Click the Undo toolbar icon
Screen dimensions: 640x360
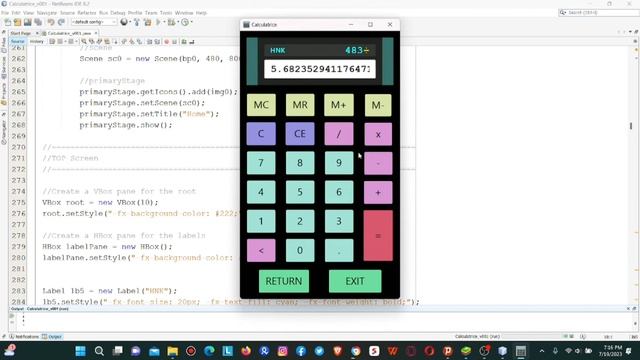51,22
